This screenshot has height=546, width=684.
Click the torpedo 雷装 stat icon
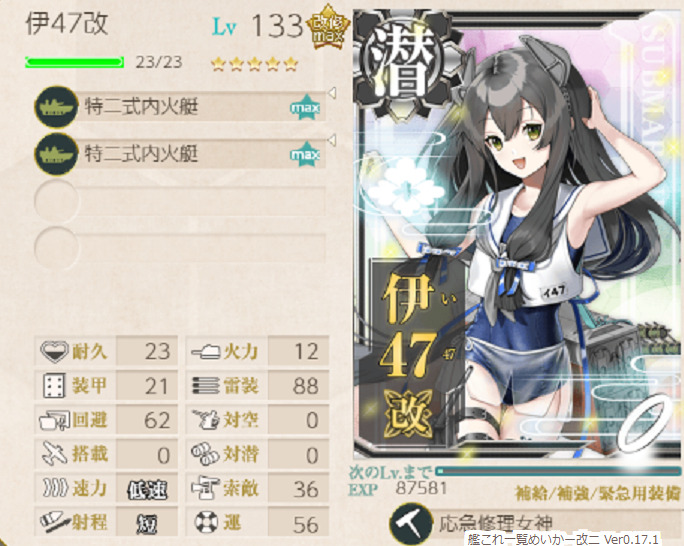[206, 386]
